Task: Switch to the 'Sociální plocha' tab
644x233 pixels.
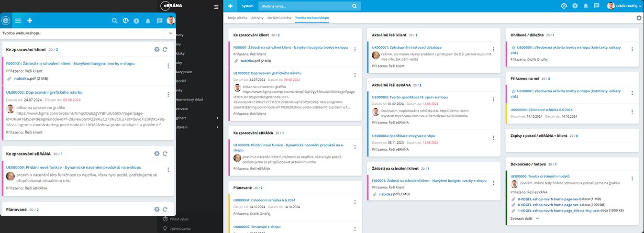Action: 278,18
